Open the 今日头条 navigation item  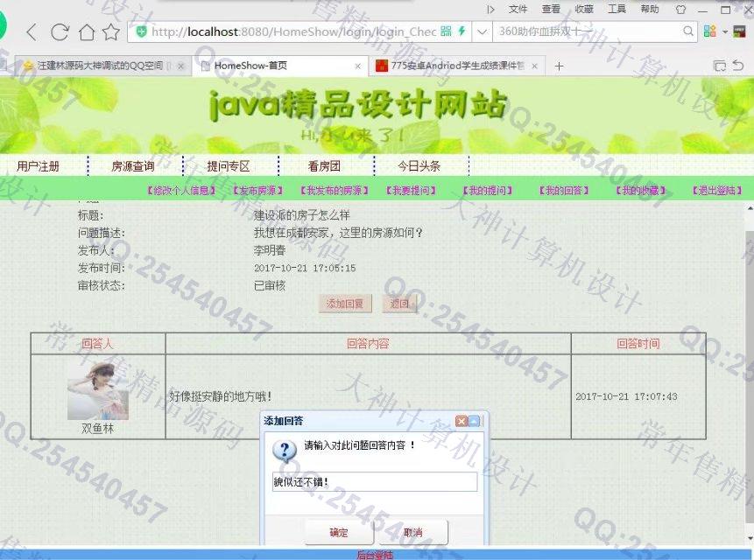pos(419,166)
